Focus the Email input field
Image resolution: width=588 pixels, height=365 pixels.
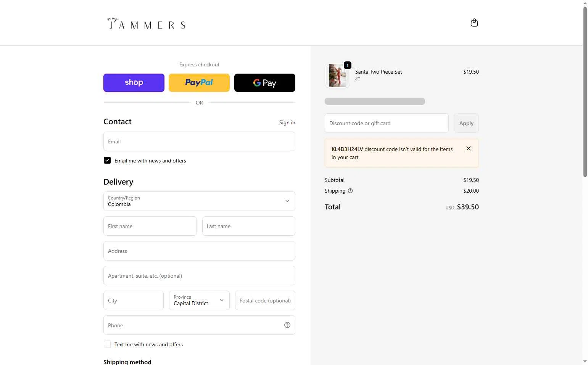pos(199,141)
